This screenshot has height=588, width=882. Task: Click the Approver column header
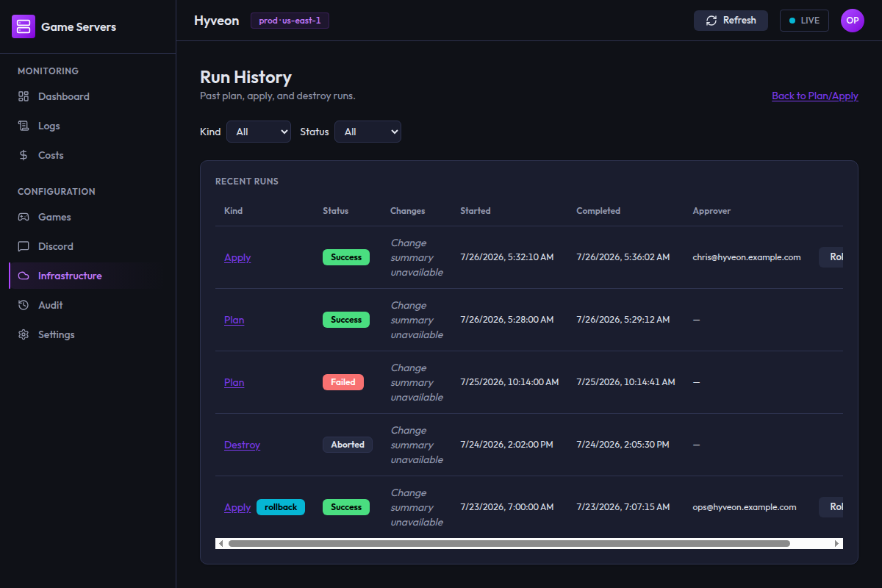point(711,211)
